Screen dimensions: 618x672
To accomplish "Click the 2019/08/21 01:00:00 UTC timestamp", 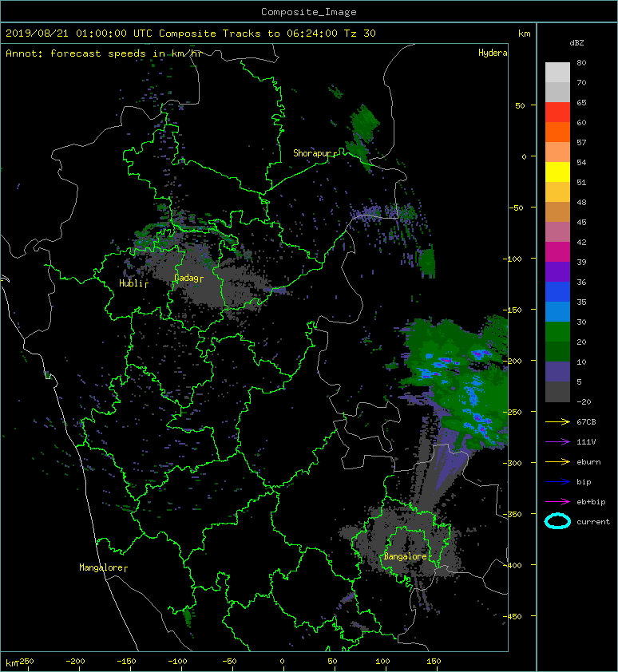I will tap(79, 34).
